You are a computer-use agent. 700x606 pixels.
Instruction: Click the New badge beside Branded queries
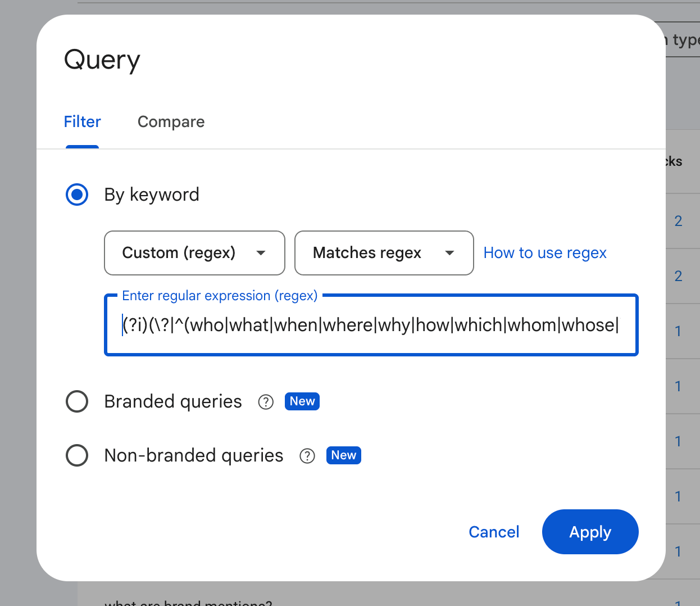tap(302, 401)
